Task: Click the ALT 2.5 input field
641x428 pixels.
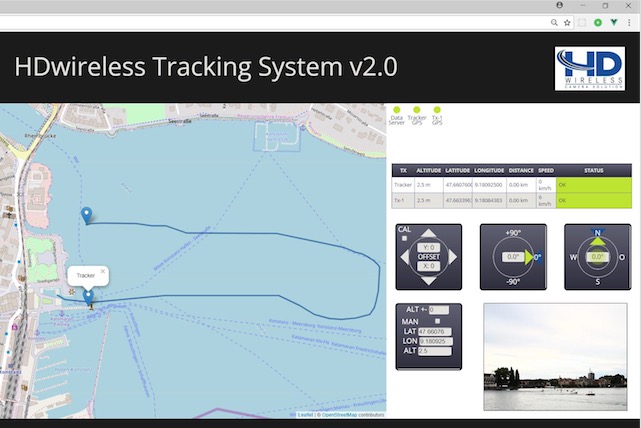Action: point(435,351)
